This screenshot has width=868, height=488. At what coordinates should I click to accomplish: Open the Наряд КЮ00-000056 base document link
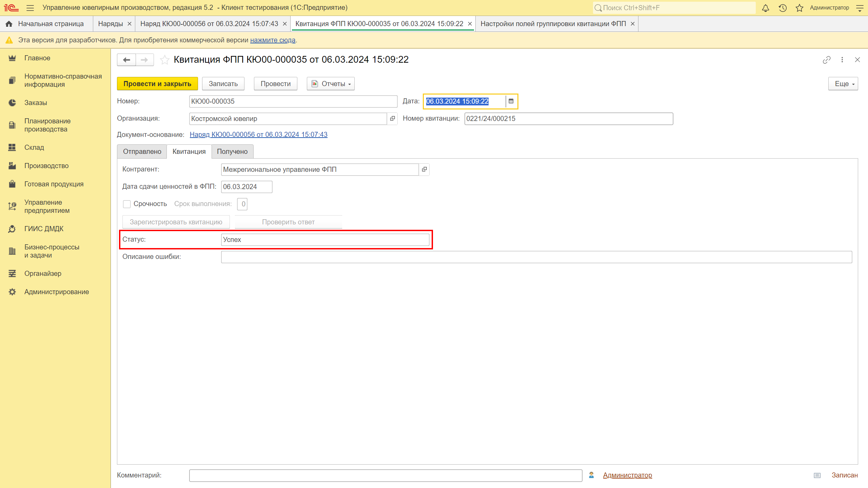tap(258, 135)
